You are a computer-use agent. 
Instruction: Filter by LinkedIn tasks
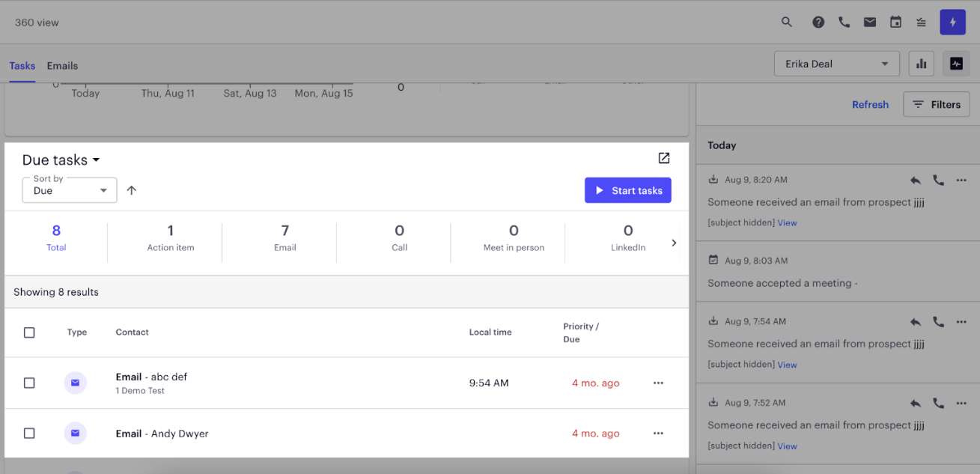coord(628,238)
